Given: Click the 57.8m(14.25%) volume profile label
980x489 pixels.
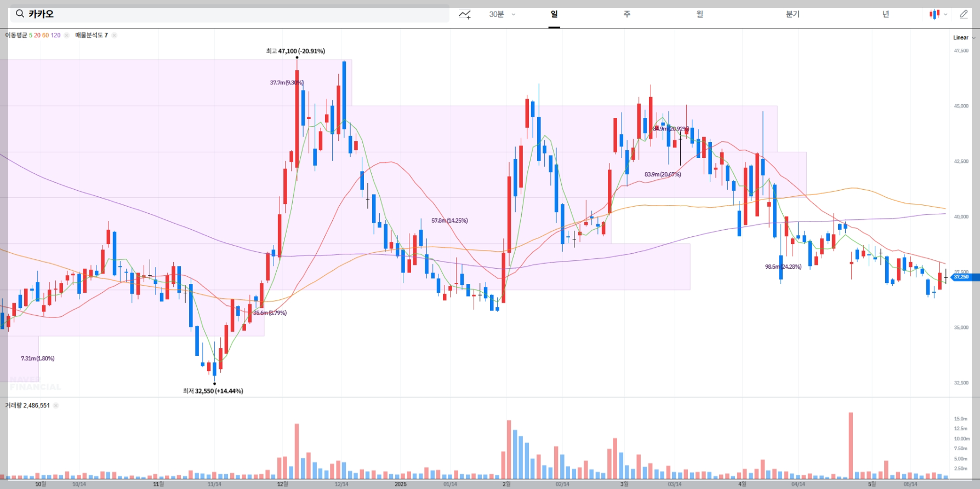Looking at the screenshot, I should (449, 220).
